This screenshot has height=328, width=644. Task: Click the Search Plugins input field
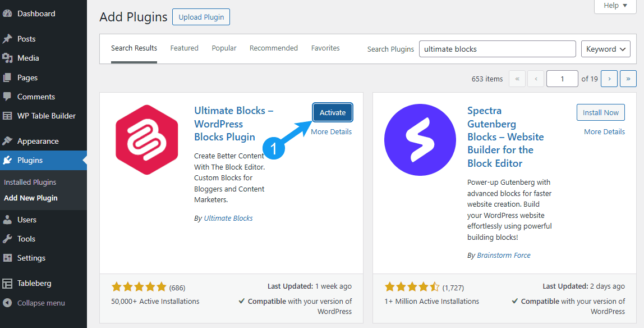click(x=498, y=49)
